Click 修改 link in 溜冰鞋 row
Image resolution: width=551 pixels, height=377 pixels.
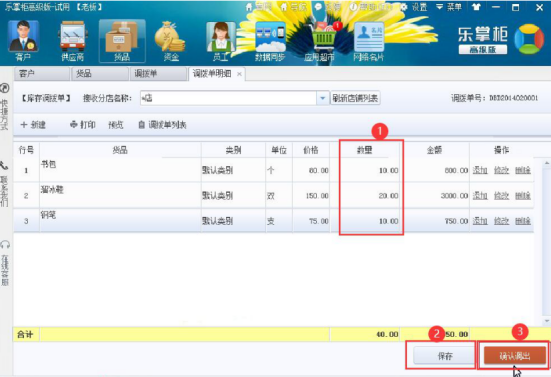tap(501, 196)
